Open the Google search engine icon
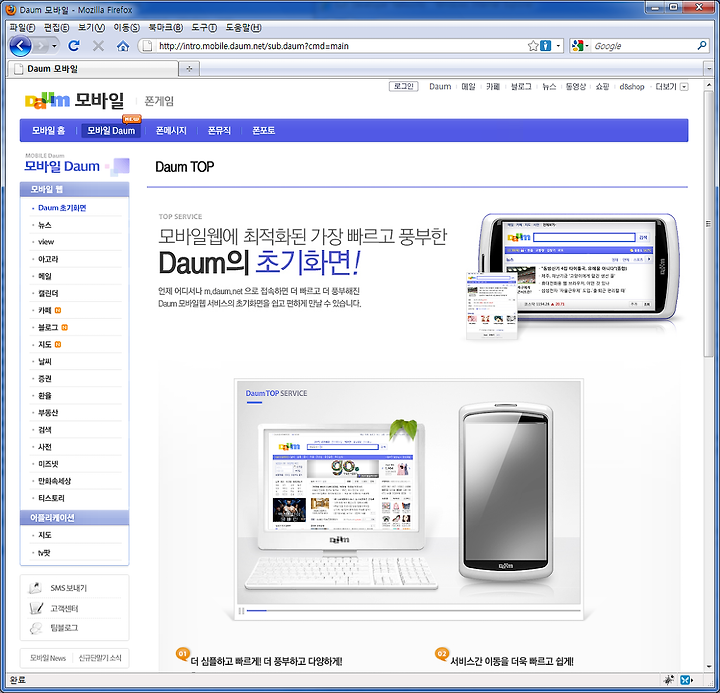Image resolution: width=720 pixels, height=693 pixels. [x=578, y=45]
